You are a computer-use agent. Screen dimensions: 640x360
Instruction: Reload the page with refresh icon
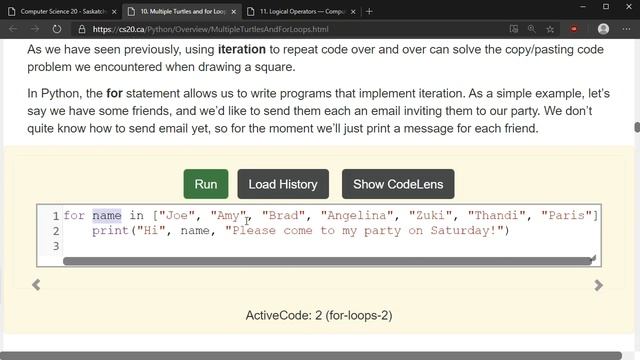(57, 29)
